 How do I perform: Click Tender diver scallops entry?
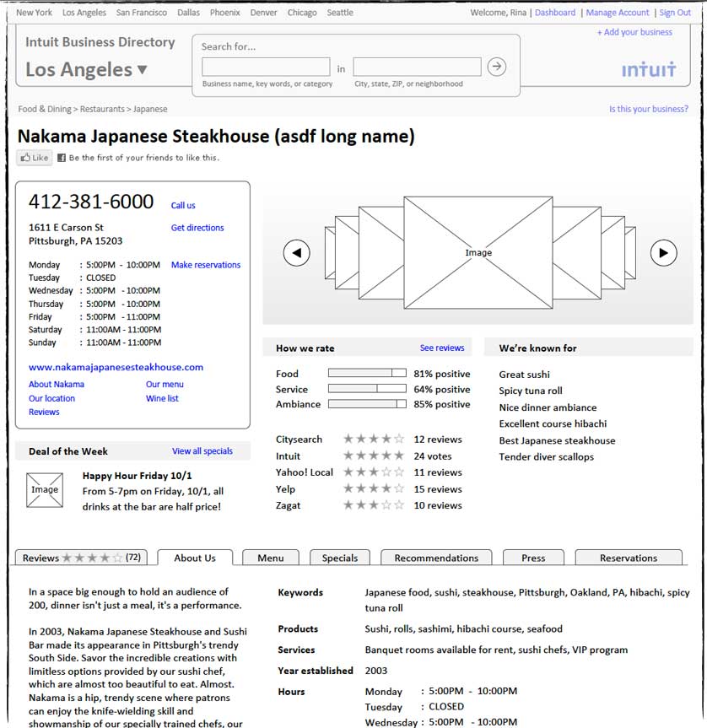pos(547,457)
